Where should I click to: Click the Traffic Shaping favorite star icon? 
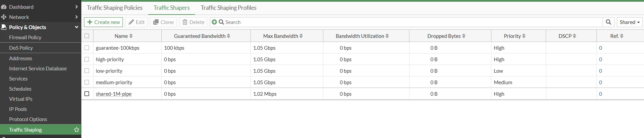tap(77, 130)
